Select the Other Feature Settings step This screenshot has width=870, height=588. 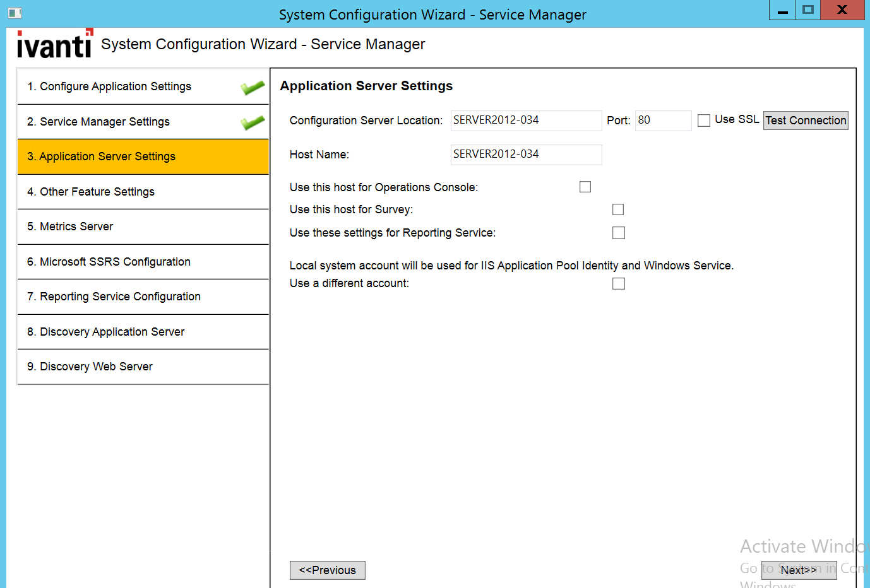[x=143, y=191]
